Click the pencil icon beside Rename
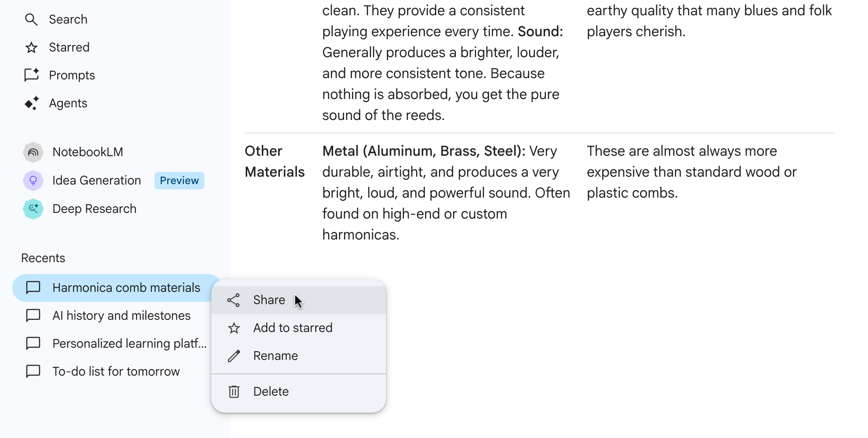 234,356
